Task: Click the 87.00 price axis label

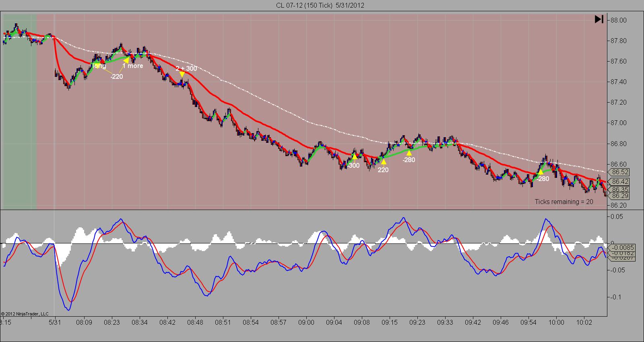Action: pyautogui.click(x=619, y=123)
